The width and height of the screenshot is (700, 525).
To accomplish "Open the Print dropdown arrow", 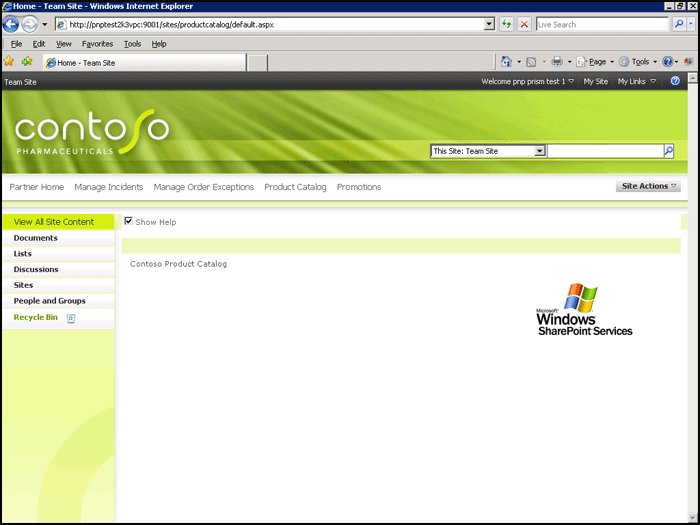I will 569,62.
